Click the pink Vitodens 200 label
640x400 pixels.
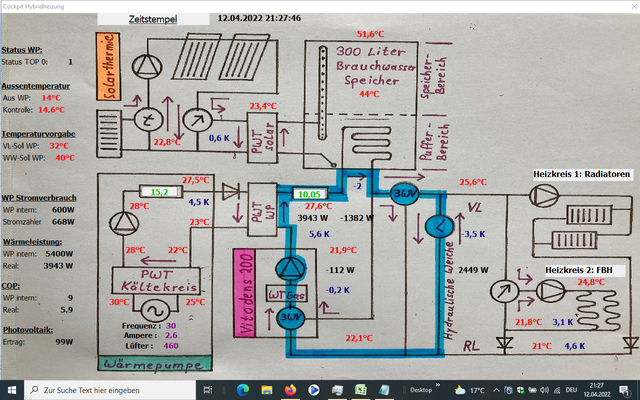[x=244, y=293]
